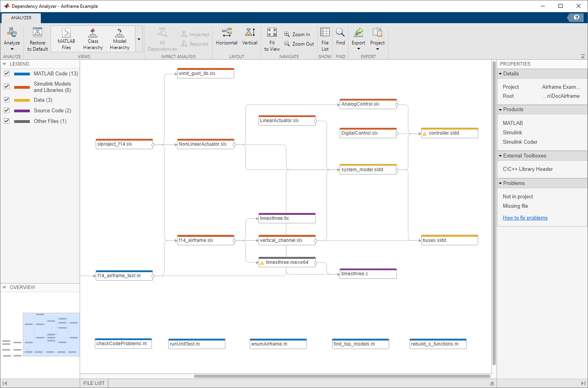This screenshot has width=588, height=388.
Task: Open the Export dropdown arrow
Action: [x=358, y=49]
